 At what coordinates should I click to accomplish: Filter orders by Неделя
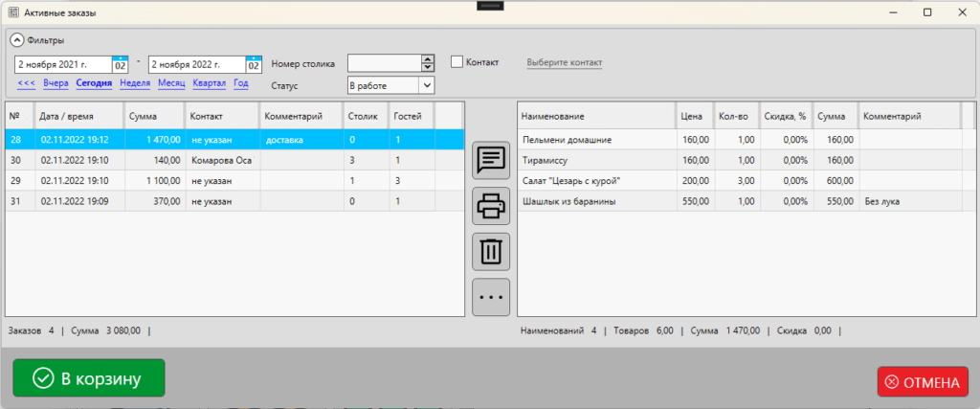tap(135, 83)
